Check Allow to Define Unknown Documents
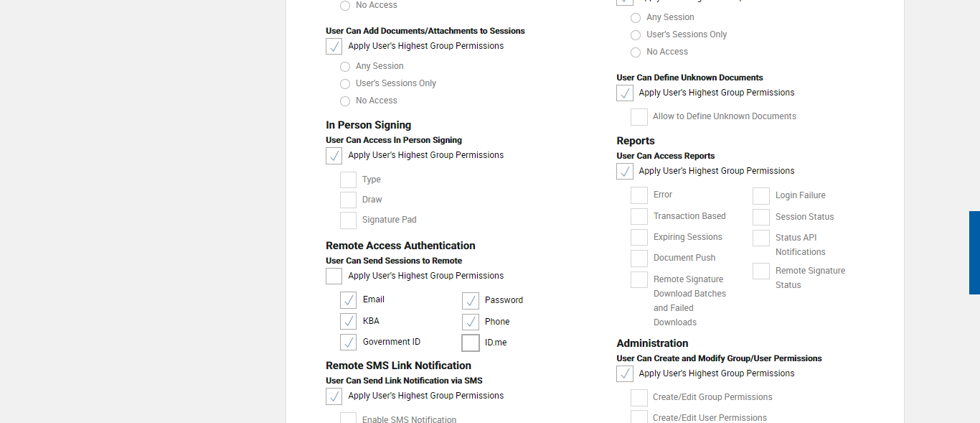980x423 pixels. 639,117
